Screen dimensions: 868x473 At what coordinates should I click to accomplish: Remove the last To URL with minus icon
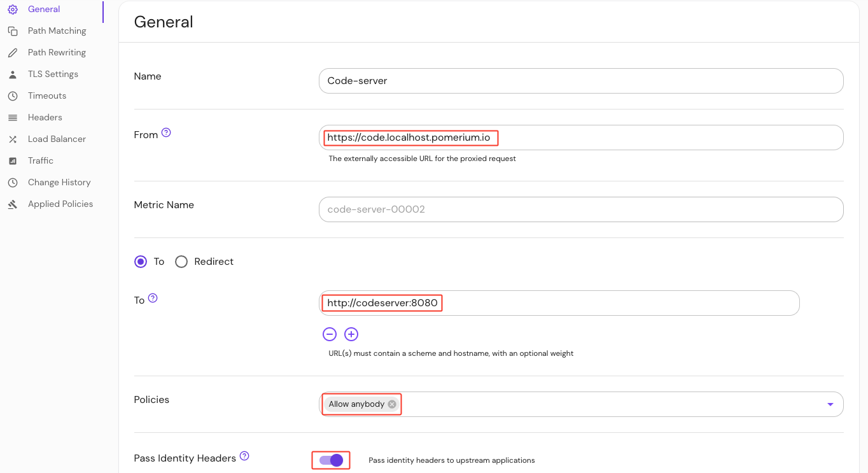330,334
